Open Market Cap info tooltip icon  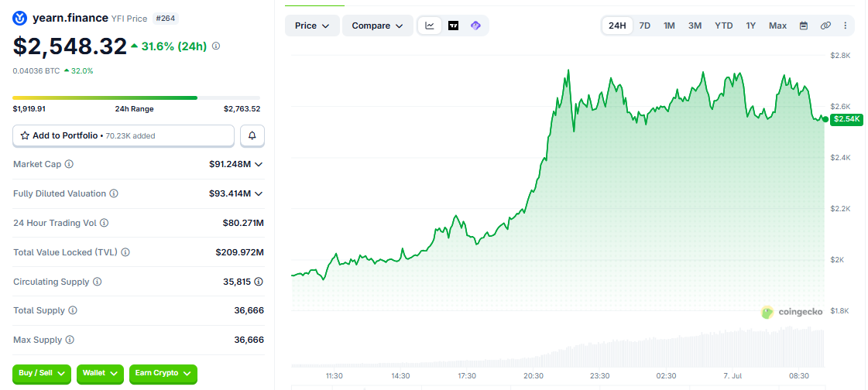coord(69,164)
